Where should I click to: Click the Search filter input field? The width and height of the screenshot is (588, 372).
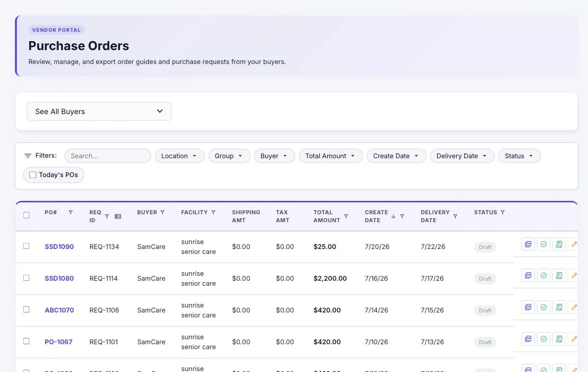click(108, 156)
